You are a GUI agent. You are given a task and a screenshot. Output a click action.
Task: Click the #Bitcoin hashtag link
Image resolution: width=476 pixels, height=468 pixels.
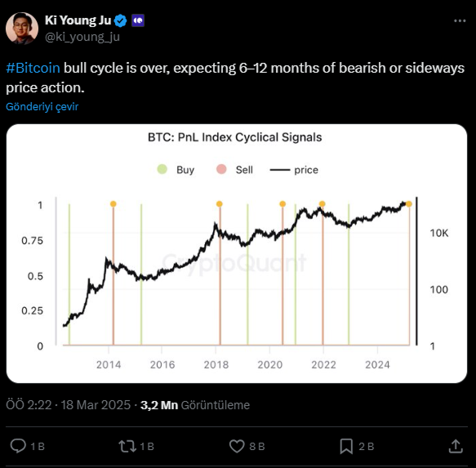(33, 68)
